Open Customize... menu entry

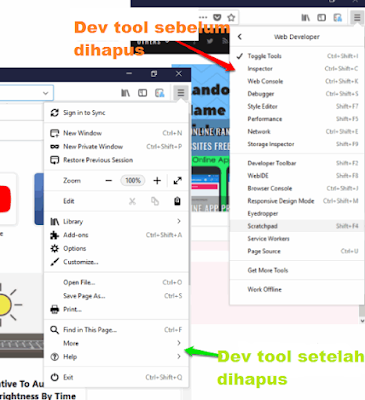click(116, 262)
